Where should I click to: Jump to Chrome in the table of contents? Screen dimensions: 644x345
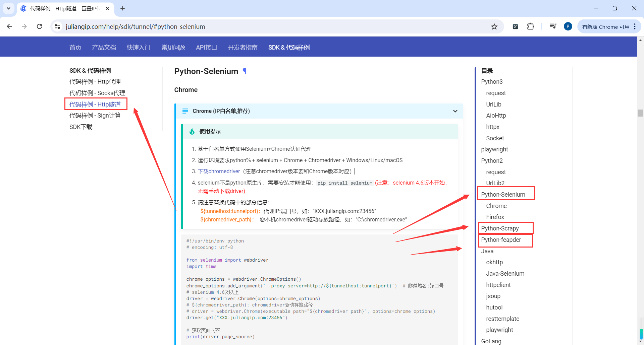pos(496,206)
